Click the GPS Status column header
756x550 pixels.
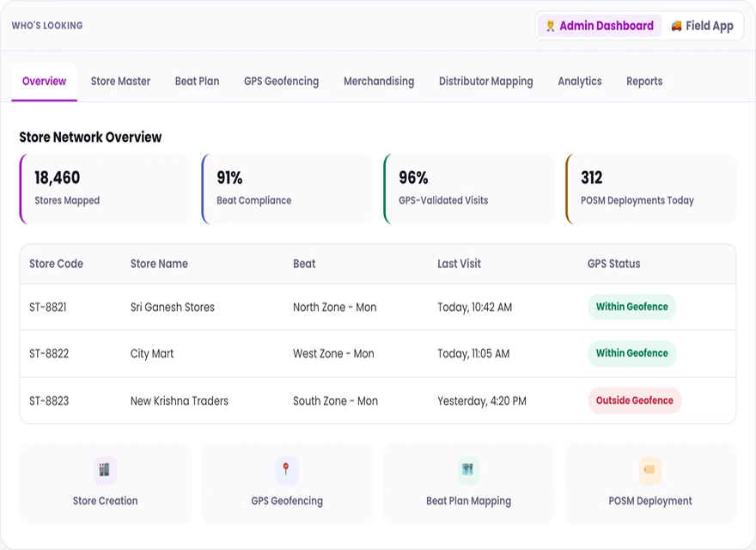tap(613, 264)
